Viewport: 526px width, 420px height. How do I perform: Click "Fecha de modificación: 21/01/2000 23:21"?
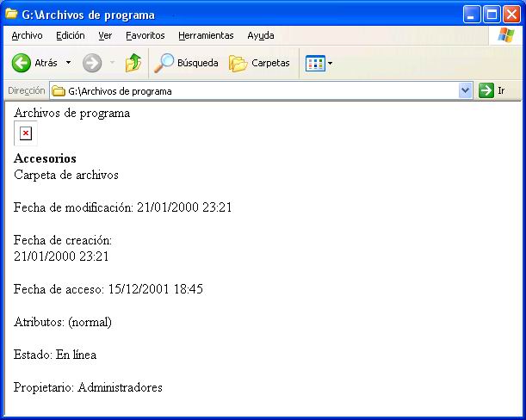[123, 207]
